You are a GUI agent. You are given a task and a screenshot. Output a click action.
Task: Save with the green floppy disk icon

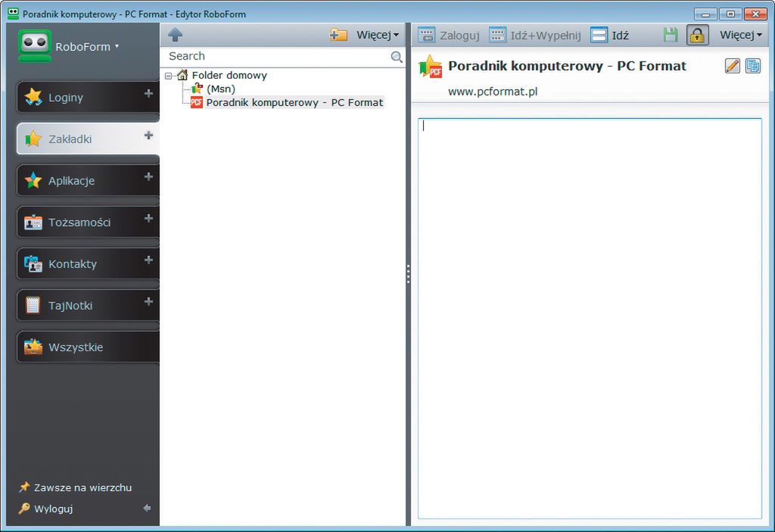(671, 35)
